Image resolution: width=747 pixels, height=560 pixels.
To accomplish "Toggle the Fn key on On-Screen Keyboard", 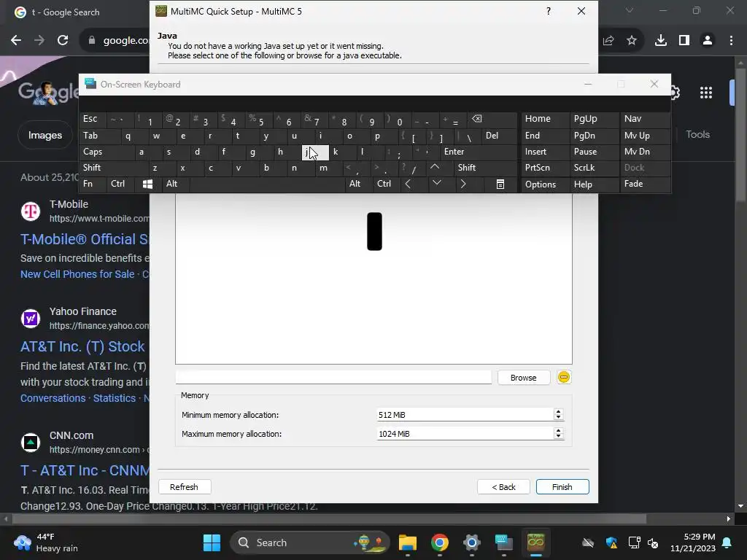I will pos(93,184).
